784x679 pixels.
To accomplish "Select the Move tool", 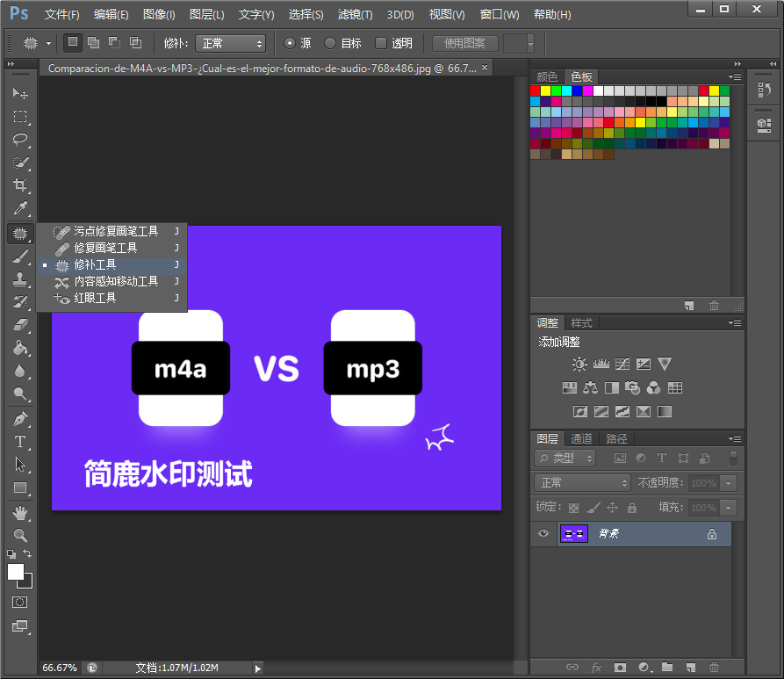I will tap(20, 93).
